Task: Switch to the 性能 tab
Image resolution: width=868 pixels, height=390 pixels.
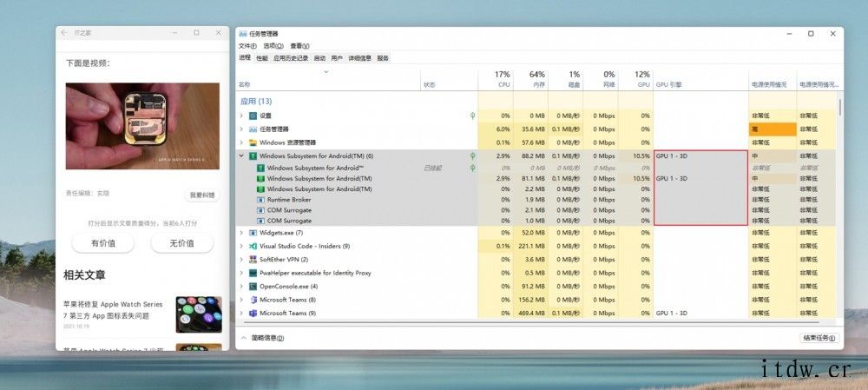Action: pos(262,57)
